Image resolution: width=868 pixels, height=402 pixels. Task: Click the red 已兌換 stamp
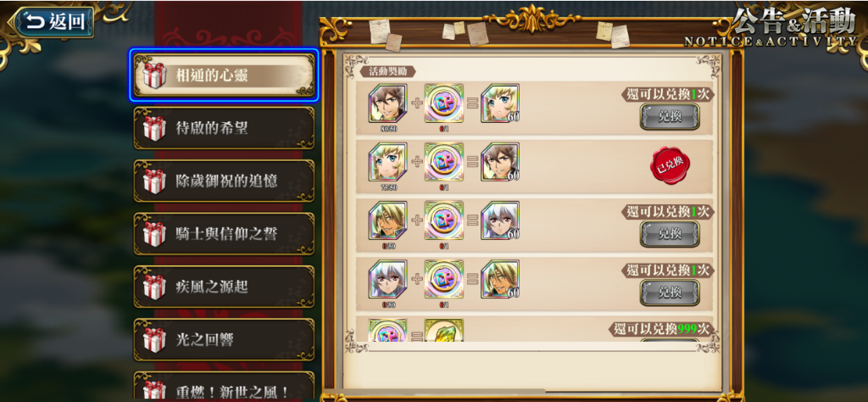click(x=670, y=165)
